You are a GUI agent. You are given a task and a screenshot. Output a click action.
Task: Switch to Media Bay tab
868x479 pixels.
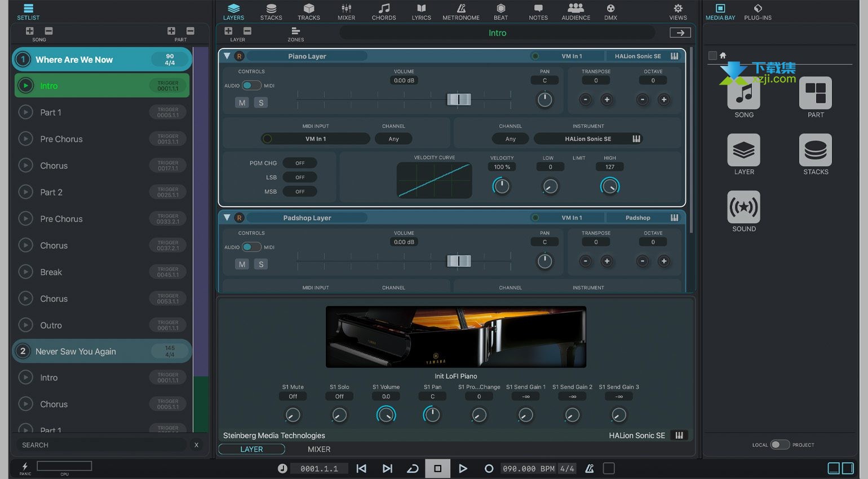(x=720, y=12)
